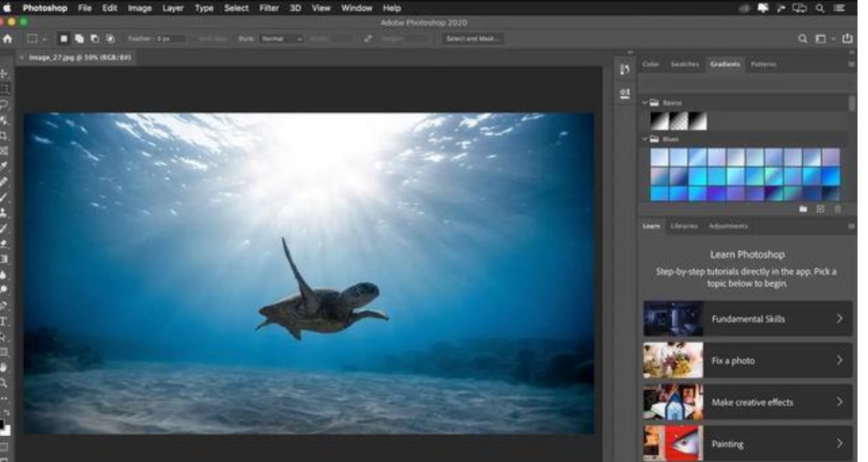Click the Home icon in options bar

point(7,39)
